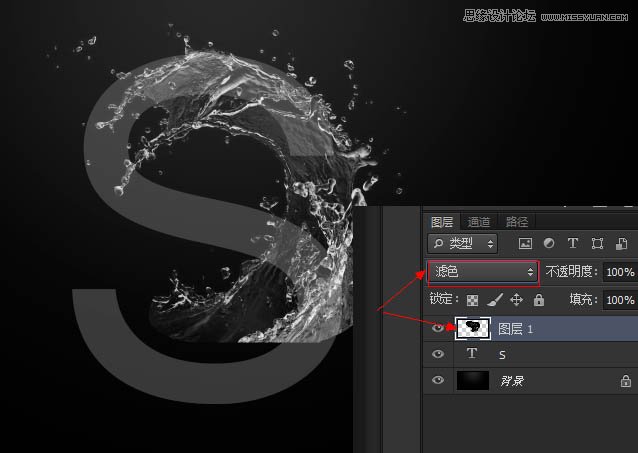Switch to the 通道 tab

point(479,222)
